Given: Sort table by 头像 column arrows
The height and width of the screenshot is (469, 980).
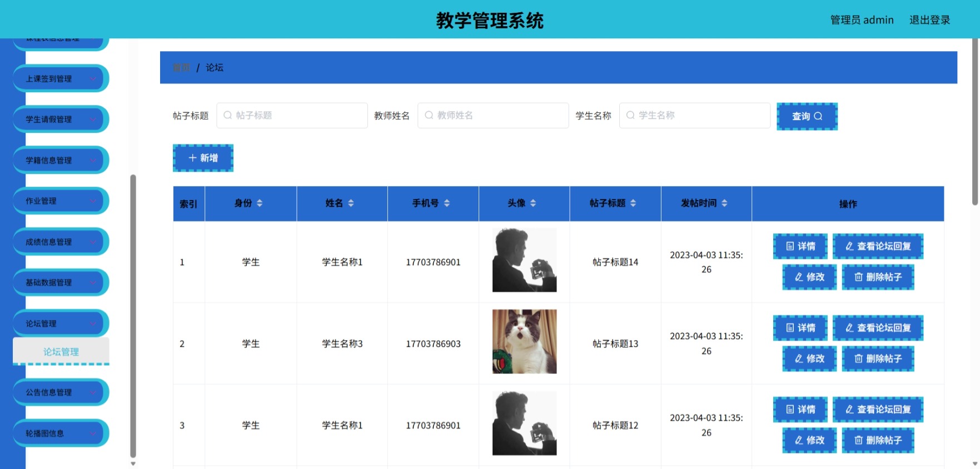Looking at the screenshot, I should click(533, 203).
